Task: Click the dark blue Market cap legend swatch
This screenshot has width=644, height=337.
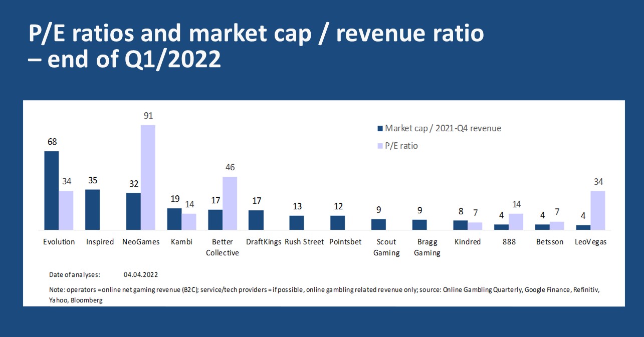Action: click(380, 129)
